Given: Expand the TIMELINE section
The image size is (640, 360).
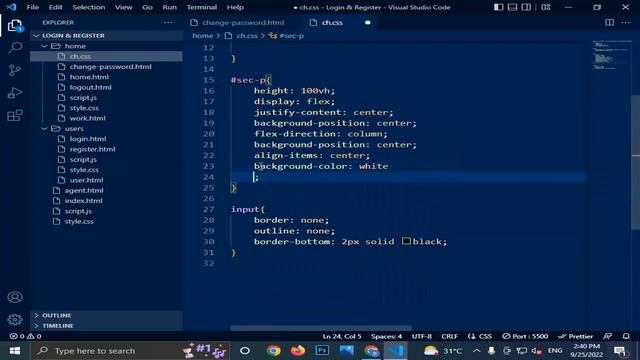Looking at the screenshot, I should point(106,326).
